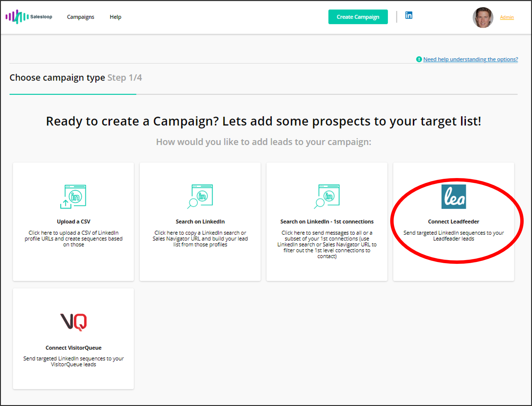Click the Create Campaign button

coord(358,17)
